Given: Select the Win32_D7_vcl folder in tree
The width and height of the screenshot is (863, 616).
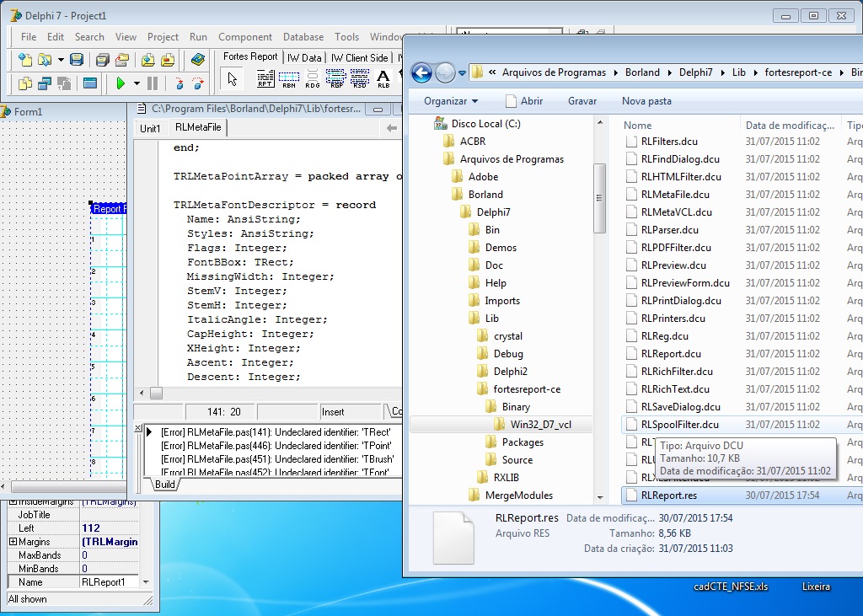Looking at the screenshot, I should coord(540,425).
